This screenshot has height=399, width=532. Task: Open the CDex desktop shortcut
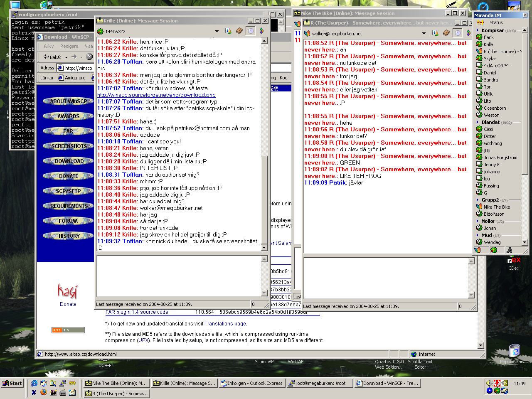pos(514,263)
